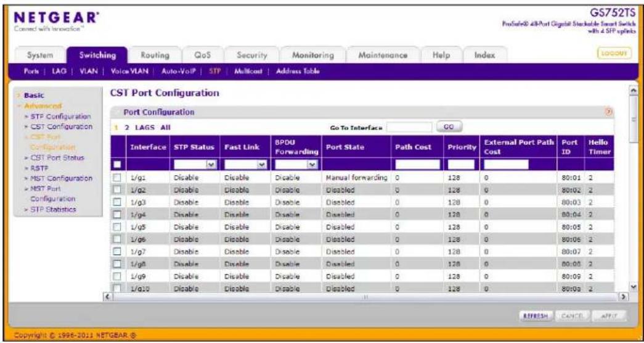Click the GO button
The height and width of the screenshot is (343, 644).
[450, 128]
